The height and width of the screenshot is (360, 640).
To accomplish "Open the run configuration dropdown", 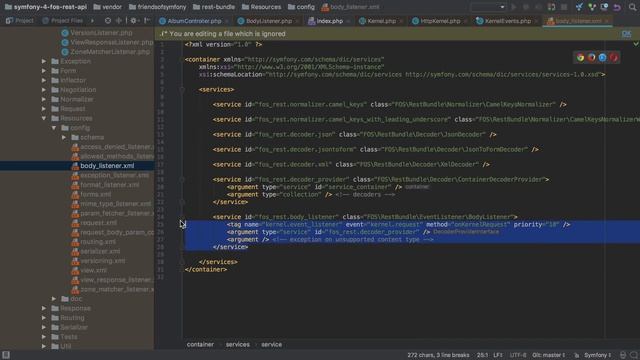I will (x=488, y=7).
